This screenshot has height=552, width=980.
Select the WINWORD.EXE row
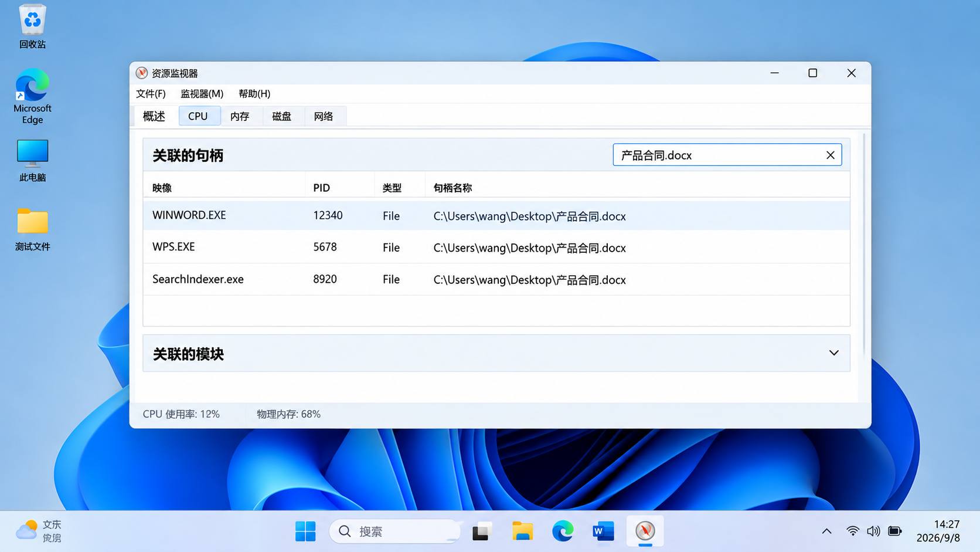(496, 215)
